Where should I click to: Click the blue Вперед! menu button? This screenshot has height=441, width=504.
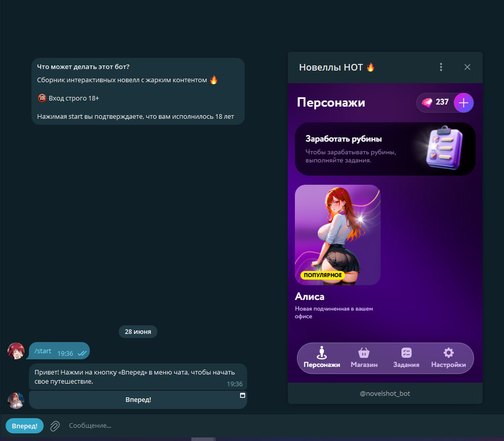tap(24, 426)
